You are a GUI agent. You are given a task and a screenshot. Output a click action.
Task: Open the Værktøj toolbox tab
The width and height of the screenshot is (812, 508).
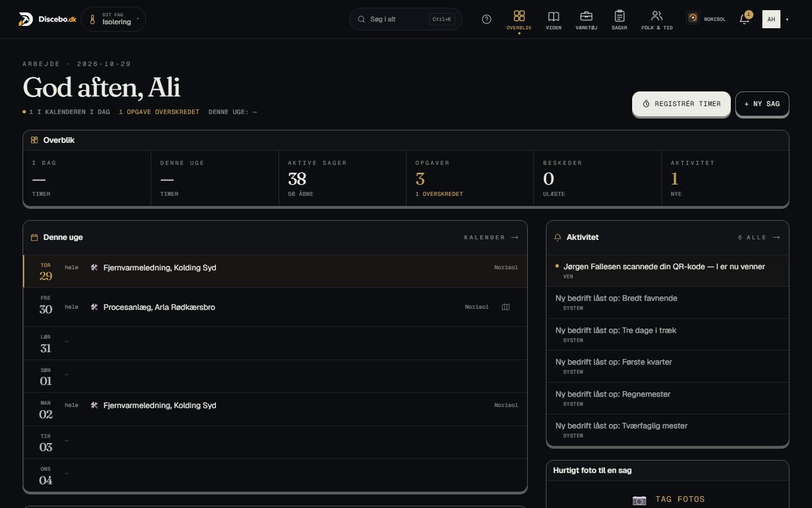coord(586,20)
